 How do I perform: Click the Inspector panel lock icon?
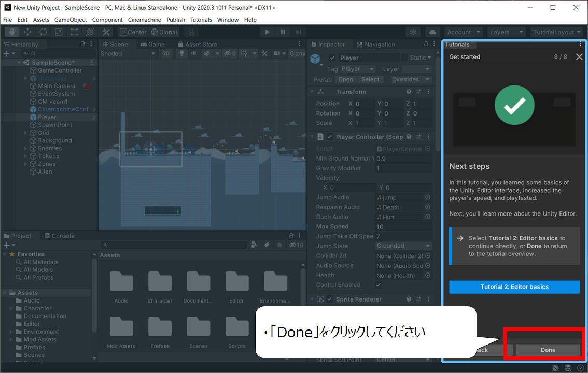click(426, 44)
